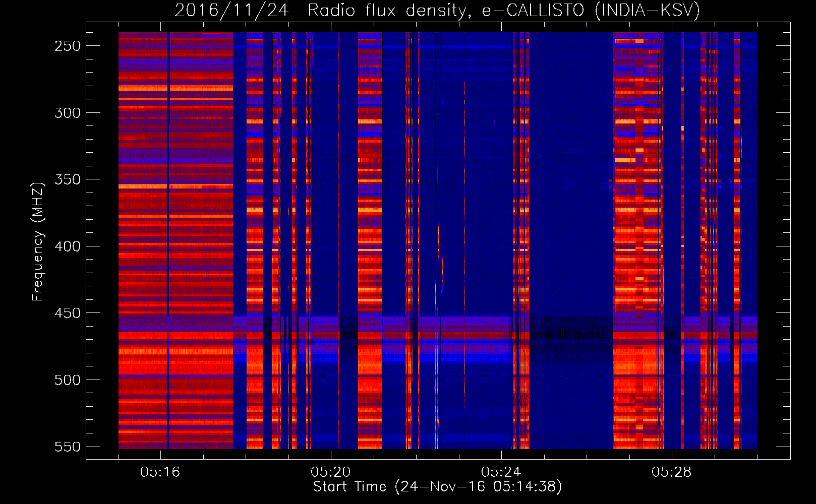
Task: Click the 'Frequency (MHZ)' axis label
Action: [x=37, y=241]
